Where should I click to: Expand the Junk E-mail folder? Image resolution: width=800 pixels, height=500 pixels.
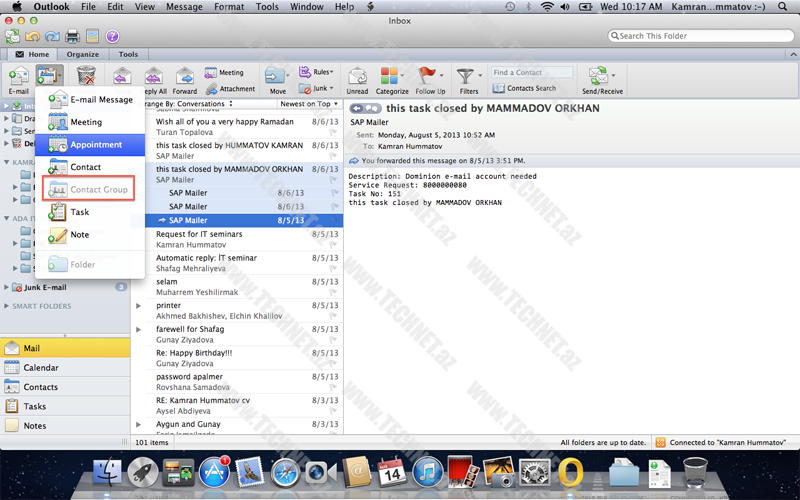click(x=6, y=287)
